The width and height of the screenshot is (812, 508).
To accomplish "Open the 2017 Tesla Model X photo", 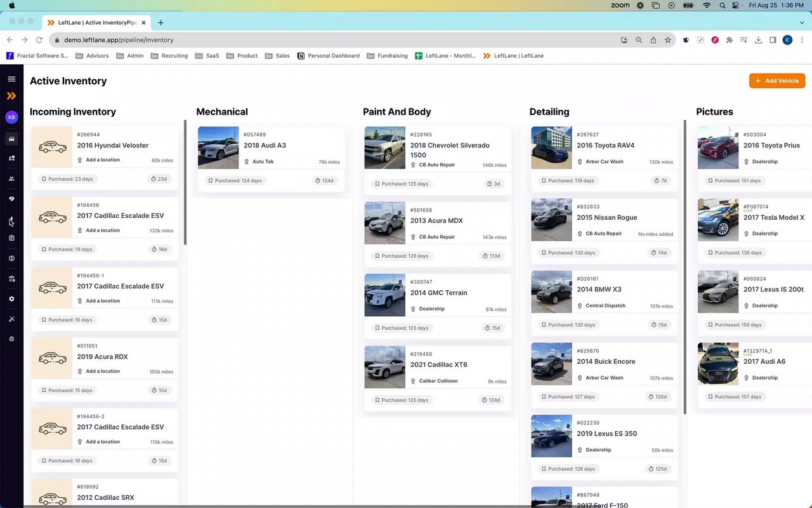I will pyautogui.click(x=718, y=220).
